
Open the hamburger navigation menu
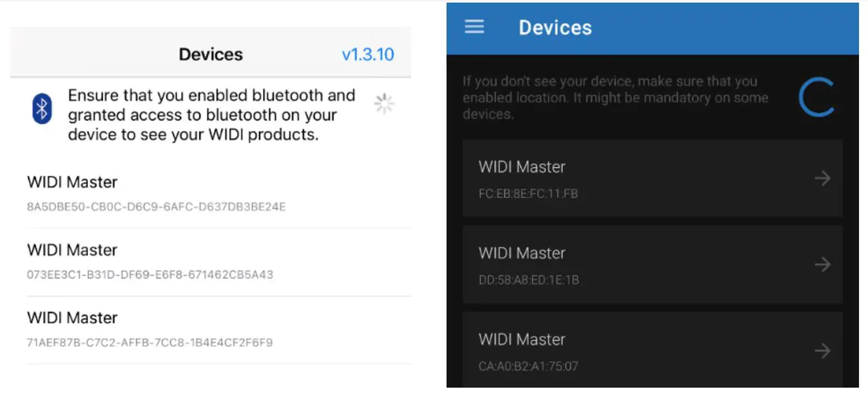click(474, 27)
